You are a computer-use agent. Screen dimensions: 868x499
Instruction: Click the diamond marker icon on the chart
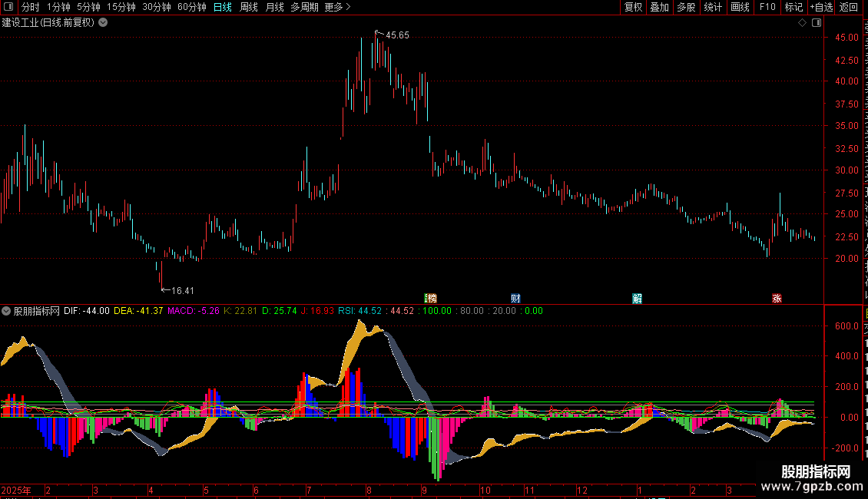coord(802,23)
